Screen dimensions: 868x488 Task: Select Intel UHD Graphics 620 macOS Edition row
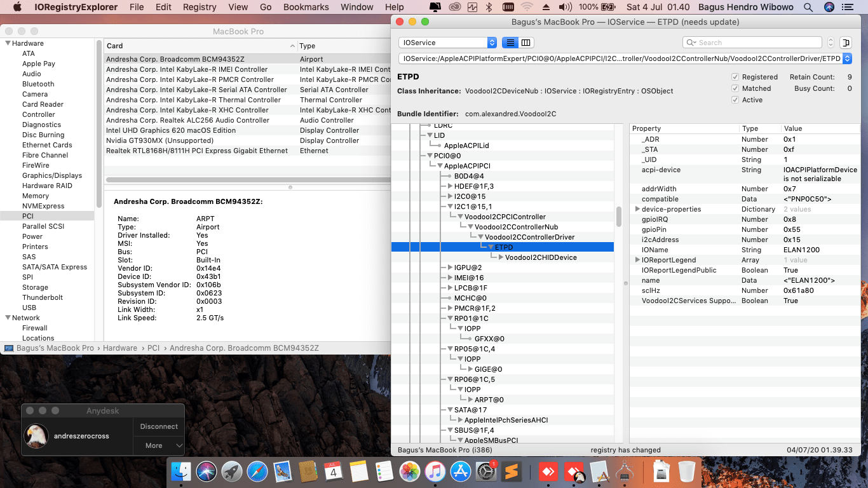pos(247,130)
